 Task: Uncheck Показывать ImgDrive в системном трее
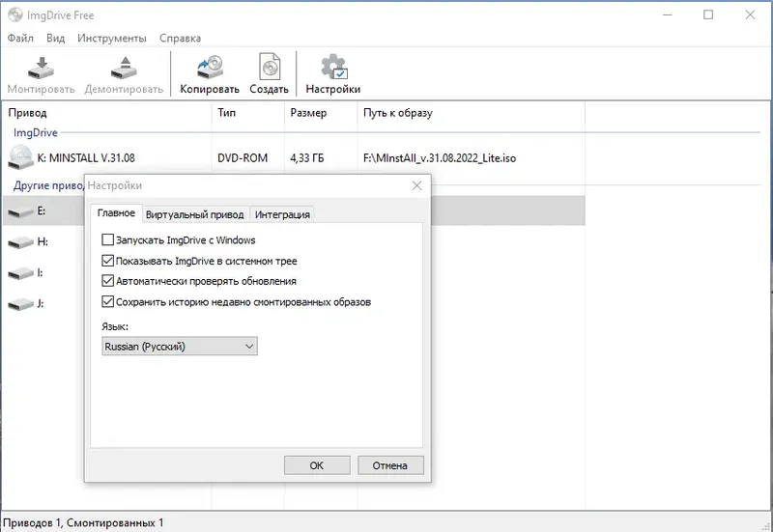(107, 261)
